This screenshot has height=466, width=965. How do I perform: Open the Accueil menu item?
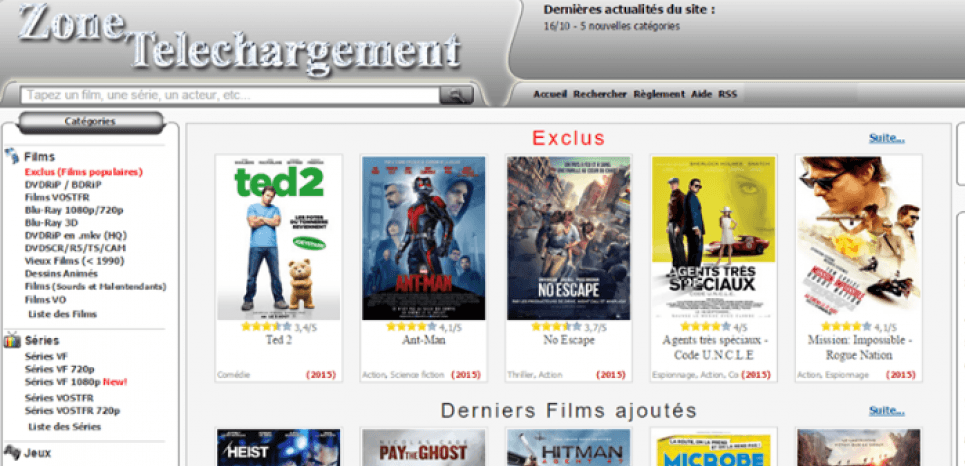[x=550, y=94]
